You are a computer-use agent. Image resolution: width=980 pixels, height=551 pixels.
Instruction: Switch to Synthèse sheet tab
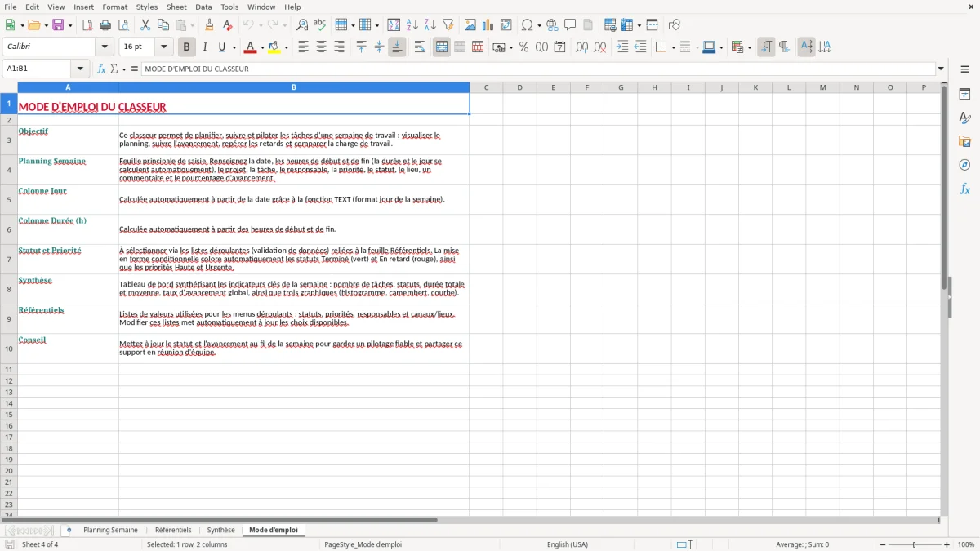click(x=220, y=531)
